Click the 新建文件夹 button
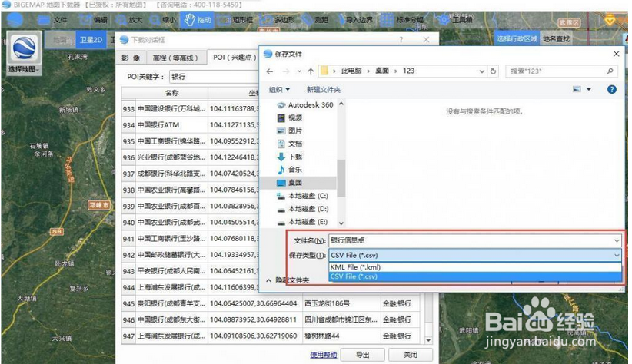632x364 pixels. (323, 89)
